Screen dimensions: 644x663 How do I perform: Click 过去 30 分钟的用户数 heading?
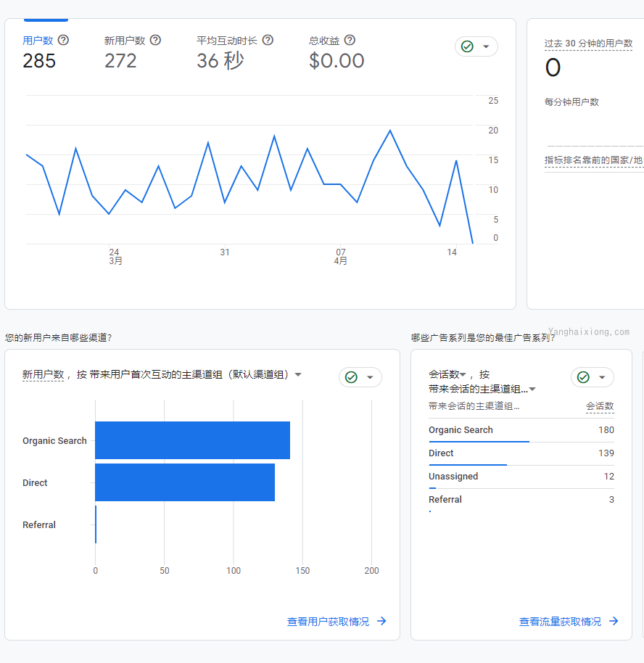click(x=588, y=44)
